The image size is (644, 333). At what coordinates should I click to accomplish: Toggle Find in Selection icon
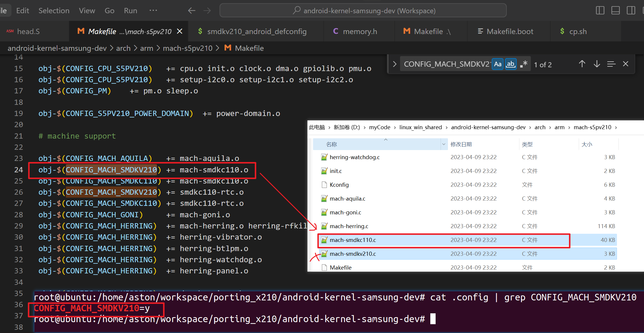[x=611, y=64]
